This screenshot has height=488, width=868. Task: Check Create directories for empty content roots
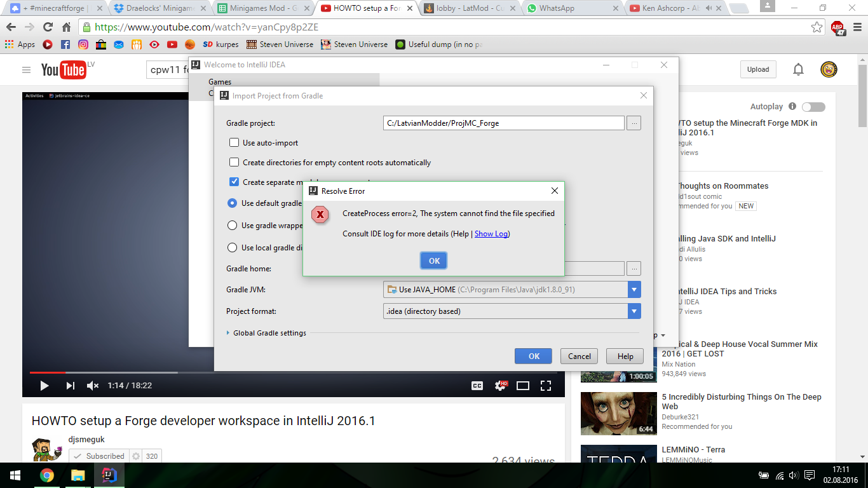[x=234, y=163]
